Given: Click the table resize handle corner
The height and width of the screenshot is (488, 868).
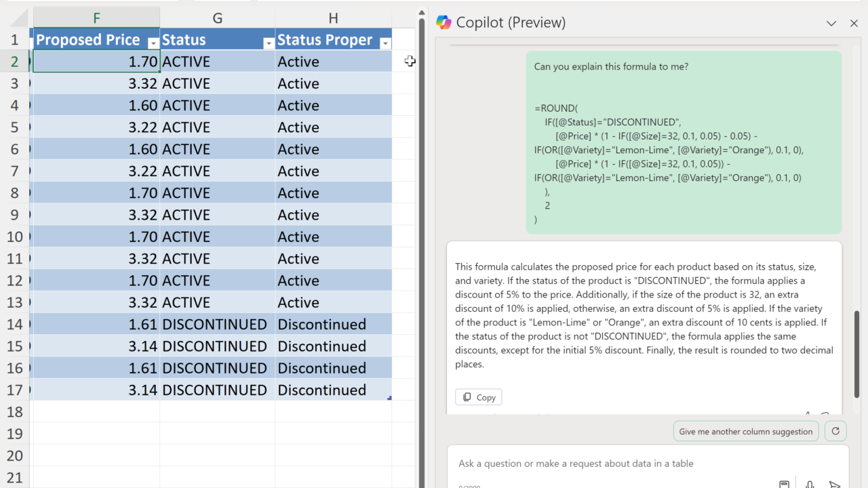Looking at the screenshot, I should point(389,398).
